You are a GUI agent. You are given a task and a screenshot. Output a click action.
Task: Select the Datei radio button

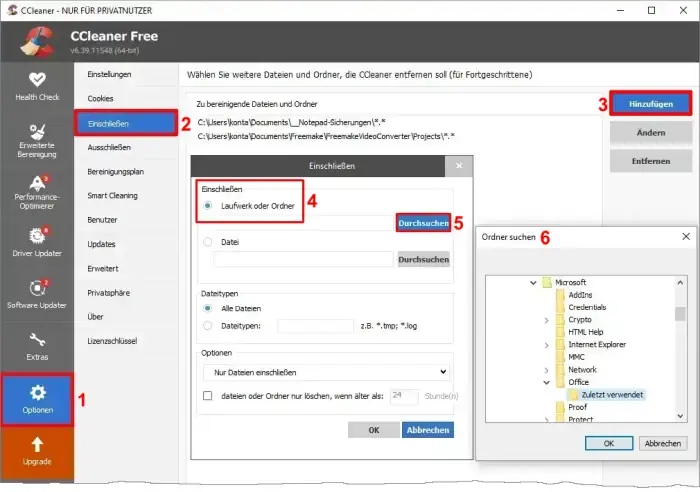208,242
